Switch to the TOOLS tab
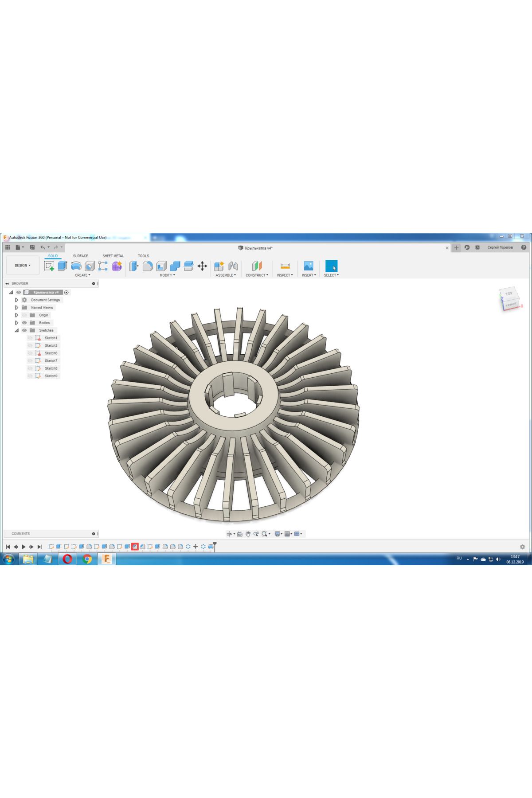The width and height of the screenshot is (532, 798). coord(143,256)
